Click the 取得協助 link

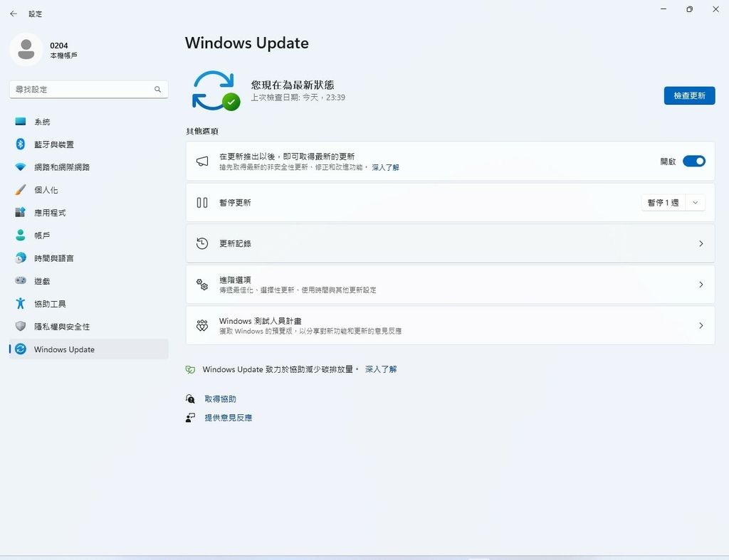pyautogui.click(x=221, y=398)
